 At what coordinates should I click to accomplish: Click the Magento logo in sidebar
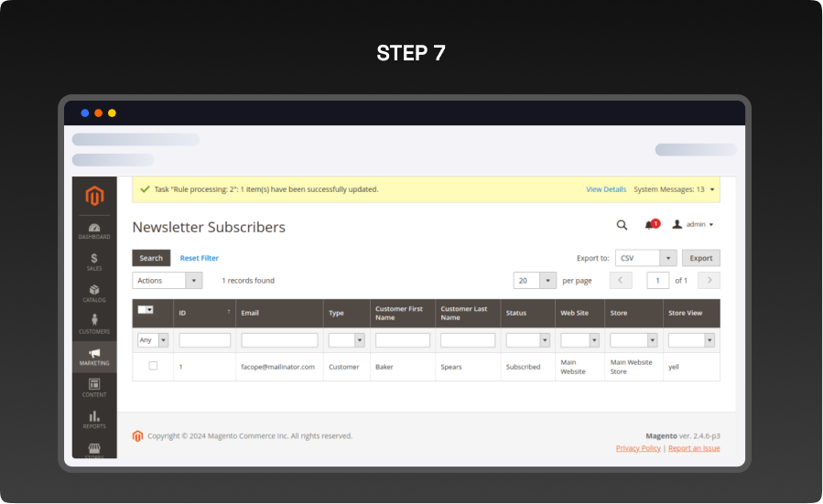tap(94, 196)
